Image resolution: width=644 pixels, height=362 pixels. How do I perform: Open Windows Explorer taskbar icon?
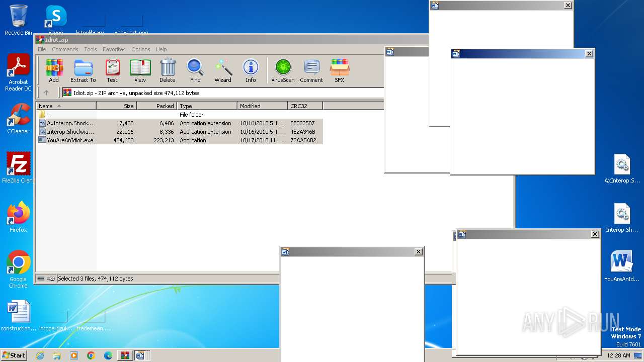(57, 355)
